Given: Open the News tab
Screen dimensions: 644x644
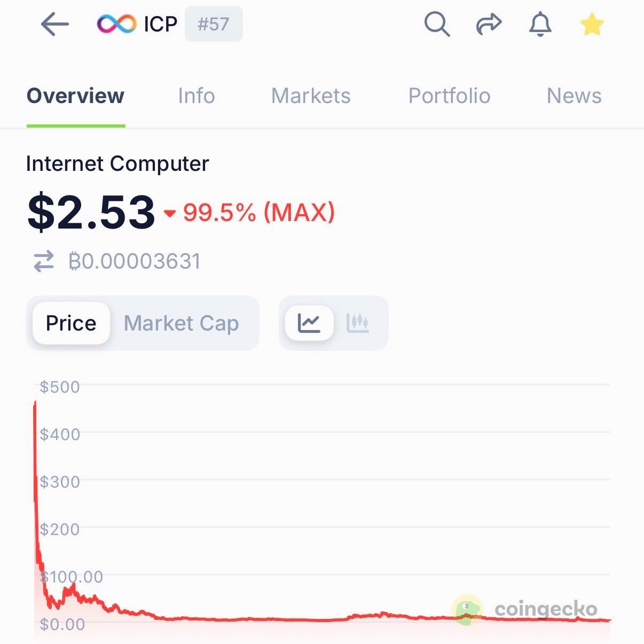Looking at the screenshot, I should pos(574,96).
